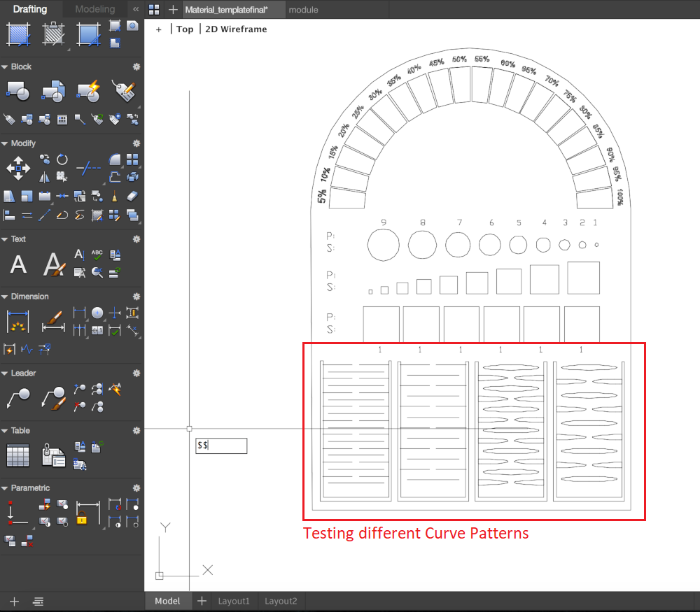
Task: Click the Delete Constraints red-x icon
Action: coord(27,541)
